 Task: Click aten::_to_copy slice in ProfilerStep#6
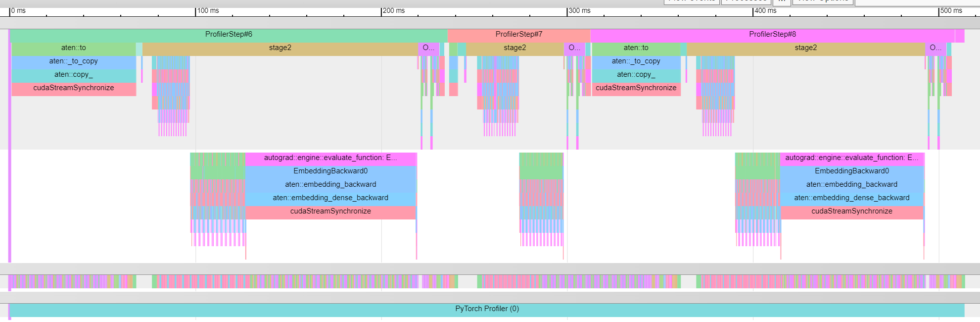pos(73,61)
